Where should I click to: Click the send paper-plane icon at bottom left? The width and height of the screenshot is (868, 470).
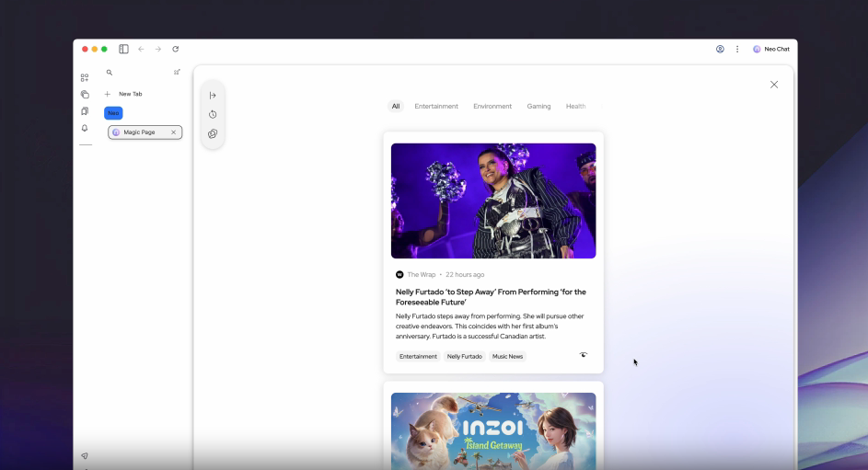(x=85, y=456)
